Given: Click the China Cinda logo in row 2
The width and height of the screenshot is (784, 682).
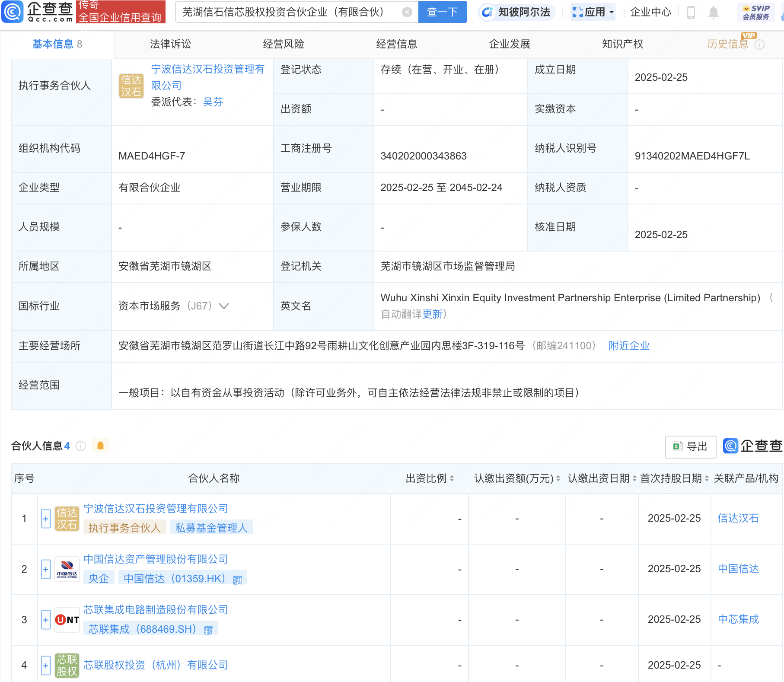Looking at the screenshot, I should point(67,569).
